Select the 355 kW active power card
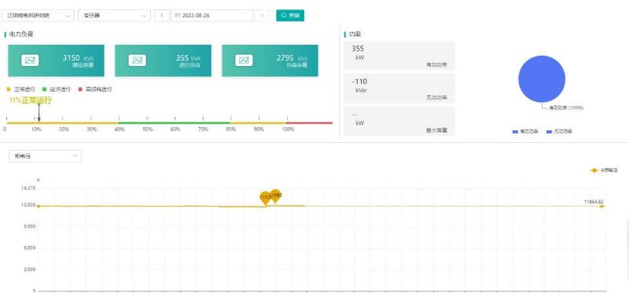644x293 pixels. point(399,56)
